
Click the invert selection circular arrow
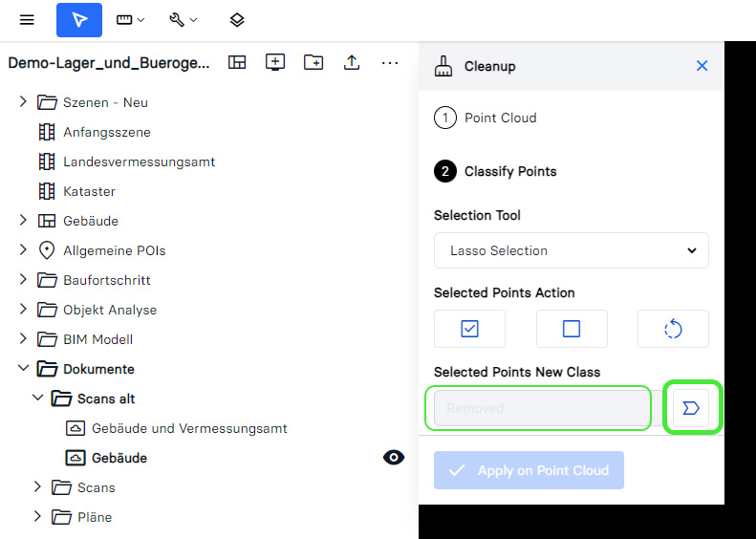673,329
